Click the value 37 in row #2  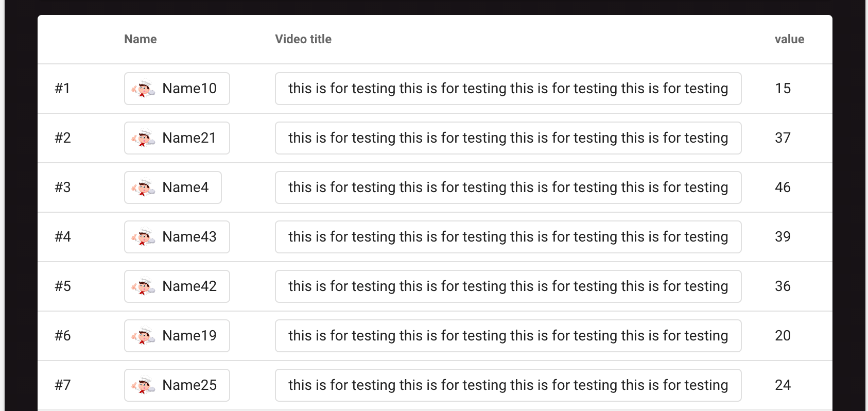(783, 138)
